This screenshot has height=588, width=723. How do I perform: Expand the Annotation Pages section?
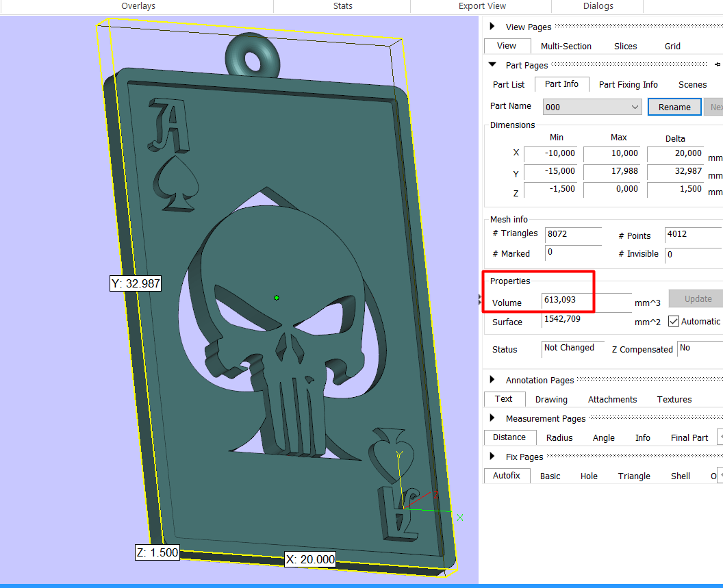coord(492,379)
